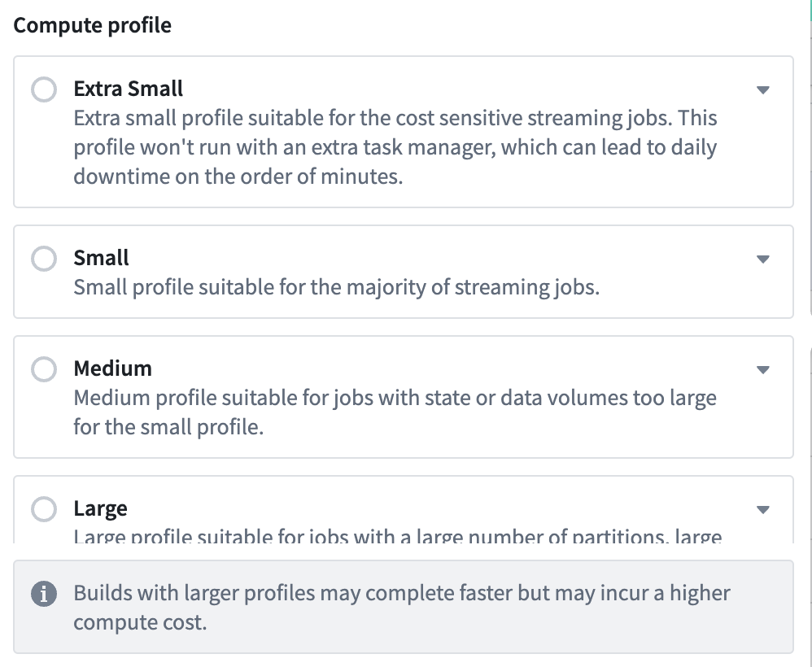This screenshot has width=812, height=667.
Task: Click the Small profile title text
Action: (x=101, y=257)
